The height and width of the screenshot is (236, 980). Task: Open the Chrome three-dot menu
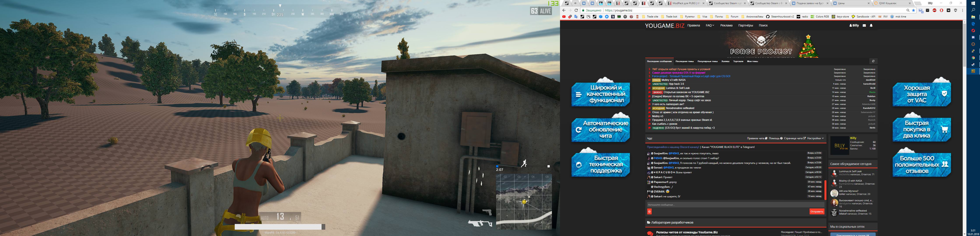tap(962, 10)
